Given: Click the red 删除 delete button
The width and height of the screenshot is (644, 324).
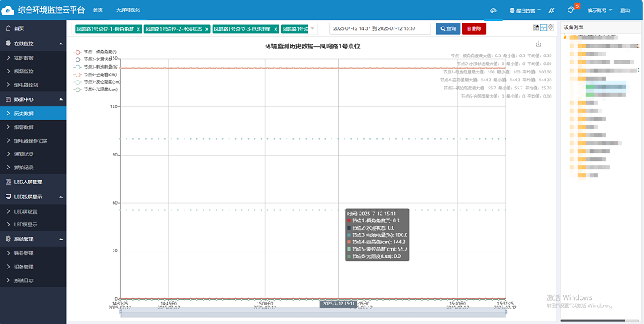Looking at the screenshot, I should pyautogui.click(x=474, y=28).
